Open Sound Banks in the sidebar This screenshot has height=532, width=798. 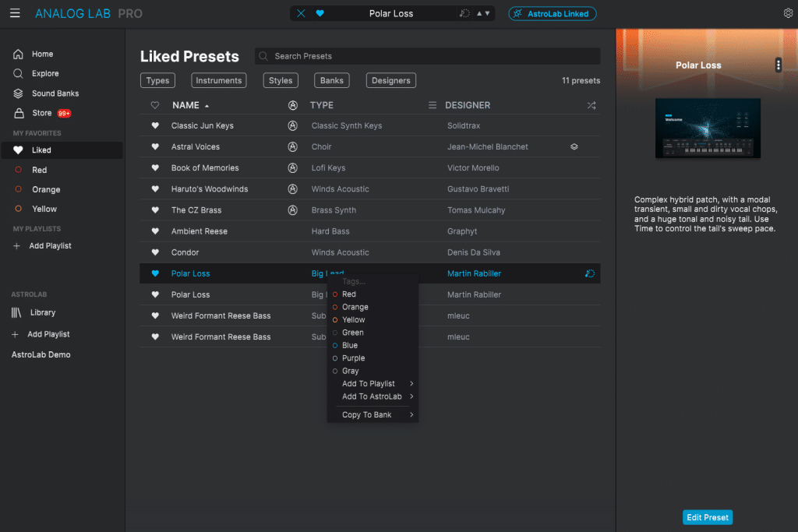click(55, 93)
